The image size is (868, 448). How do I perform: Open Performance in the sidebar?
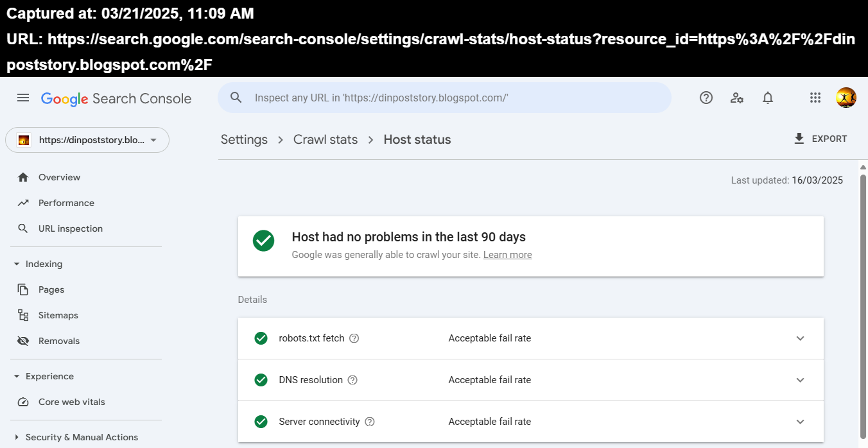point(66,203)
